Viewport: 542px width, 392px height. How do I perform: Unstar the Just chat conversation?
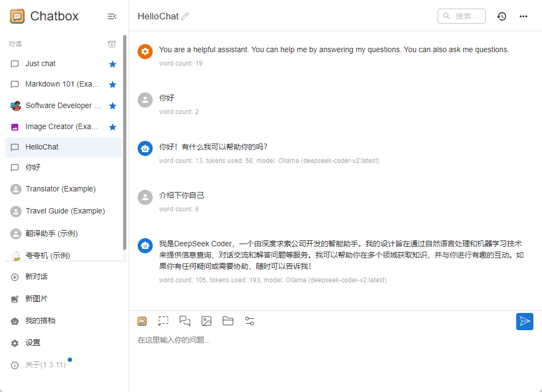click(112, 64)
